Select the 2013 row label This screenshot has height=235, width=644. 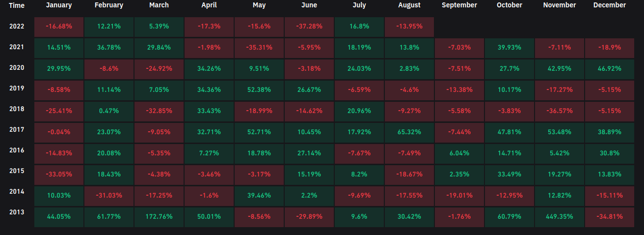(17, 212)
